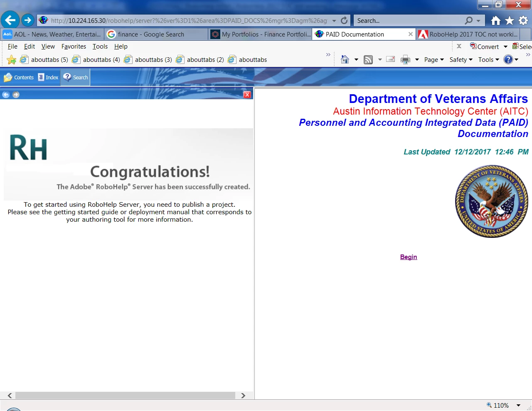Open the Help question mark icon
This screenshot has width=532, height=411.
point(508,59)
